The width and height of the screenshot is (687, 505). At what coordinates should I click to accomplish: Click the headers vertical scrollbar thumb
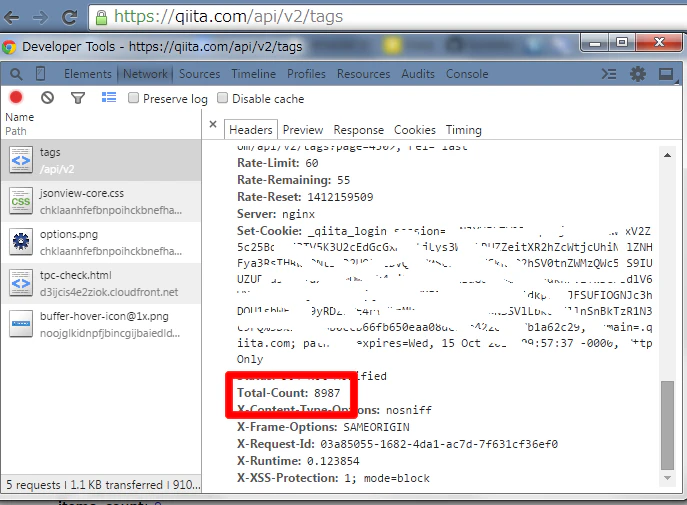[667, 425]
